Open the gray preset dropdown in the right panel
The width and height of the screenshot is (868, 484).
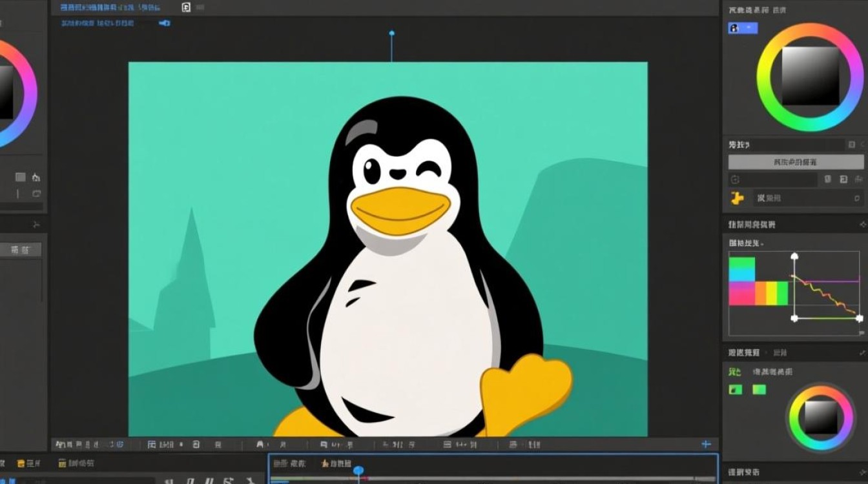(796, 161)
